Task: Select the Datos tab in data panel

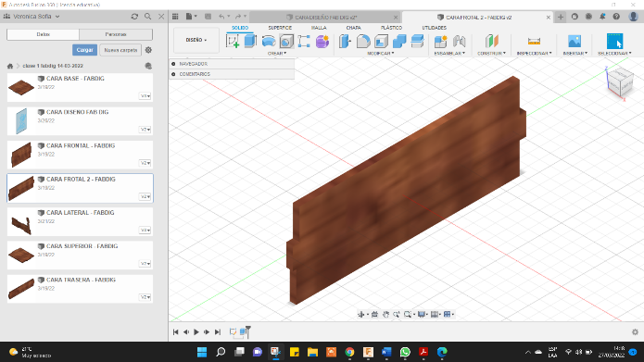Action: 44,34
